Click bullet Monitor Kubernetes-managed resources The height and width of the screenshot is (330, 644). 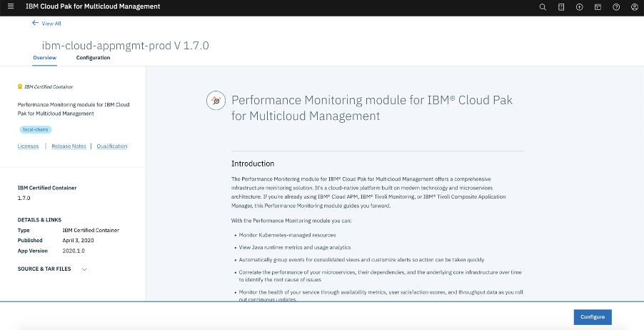point(288,235)
